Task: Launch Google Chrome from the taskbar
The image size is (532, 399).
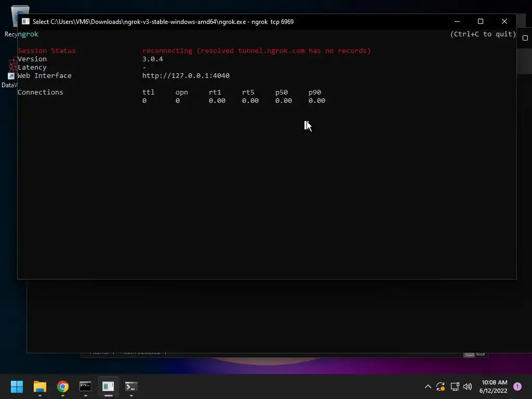Action: pos(63,387)
